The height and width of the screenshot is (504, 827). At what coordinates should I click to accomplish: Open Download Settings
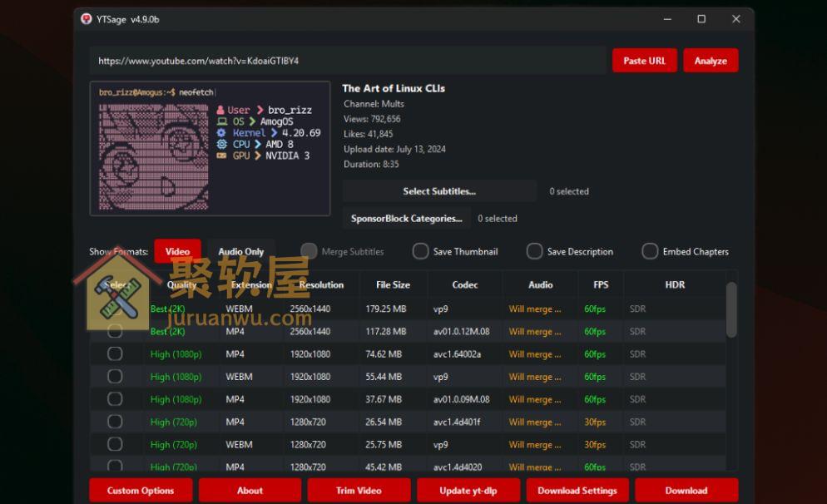[577, 491]
